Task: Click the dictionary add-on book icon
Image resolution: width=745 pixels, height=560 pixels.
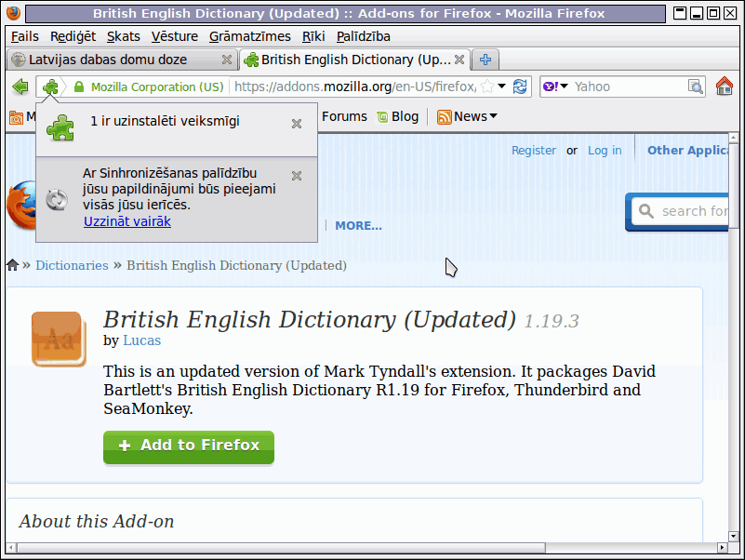Action: (59, 339)
